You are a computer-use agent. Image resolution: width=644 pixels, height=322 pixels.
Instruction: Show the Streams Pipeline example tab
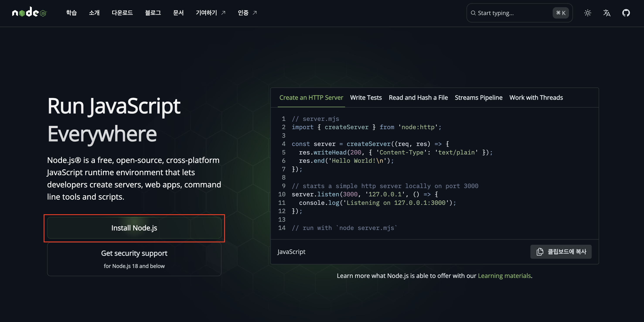pos(478,98)
